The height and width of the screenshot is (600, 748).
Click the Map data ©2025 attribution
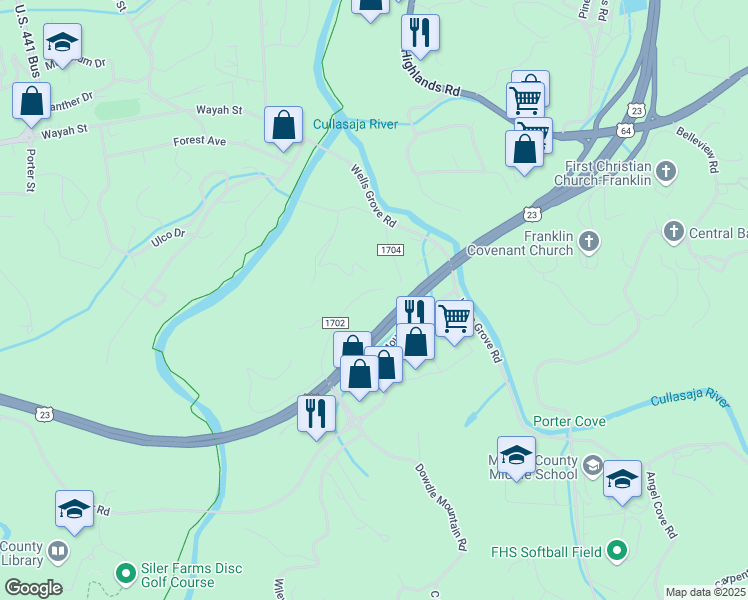coord(706,592)
